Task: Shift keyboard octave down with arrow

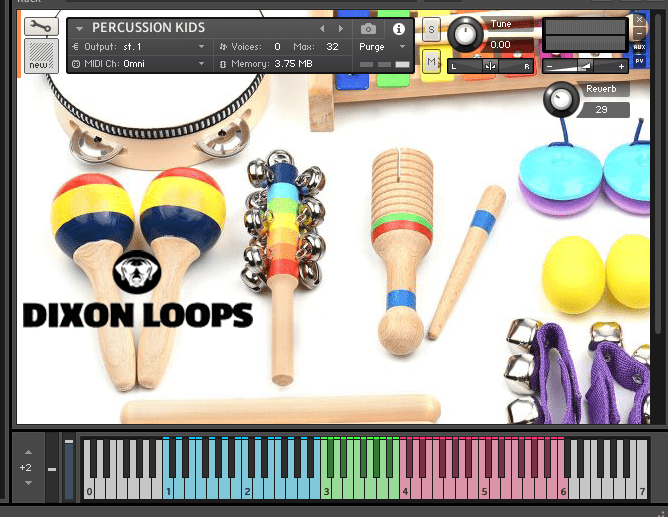Action: [x=27, y=483]
